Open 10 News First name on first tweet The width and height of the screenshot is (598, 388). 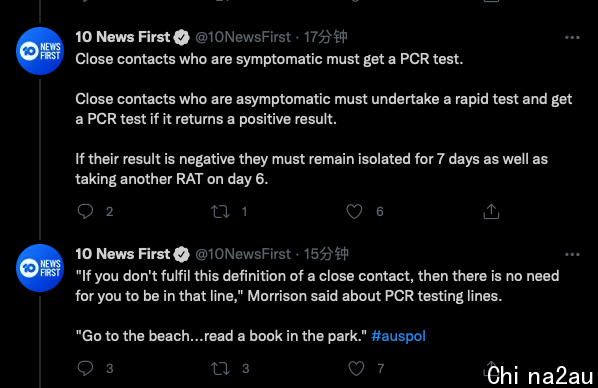122,37
